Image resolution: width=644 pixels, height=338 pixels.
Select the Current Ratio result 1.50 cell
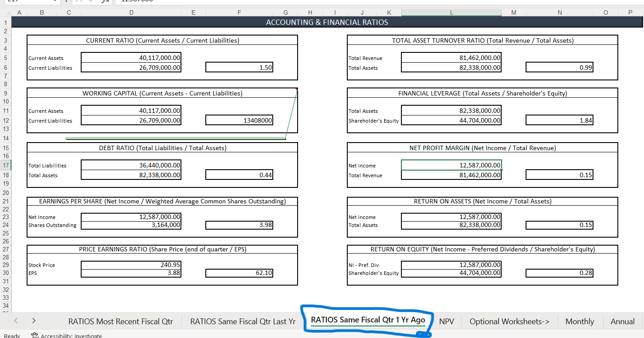(239, 68)
